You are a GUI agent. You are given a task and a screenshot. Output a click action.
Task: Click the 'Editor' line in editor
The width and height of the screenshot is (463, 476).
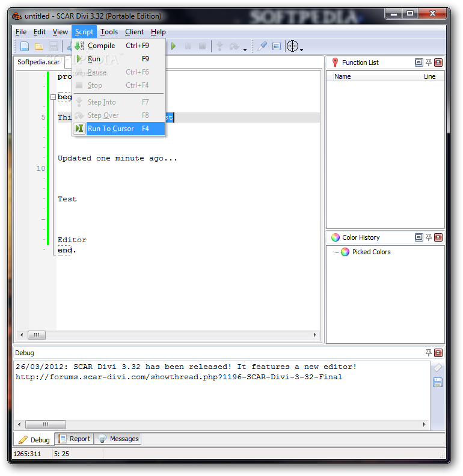(72, 240)
